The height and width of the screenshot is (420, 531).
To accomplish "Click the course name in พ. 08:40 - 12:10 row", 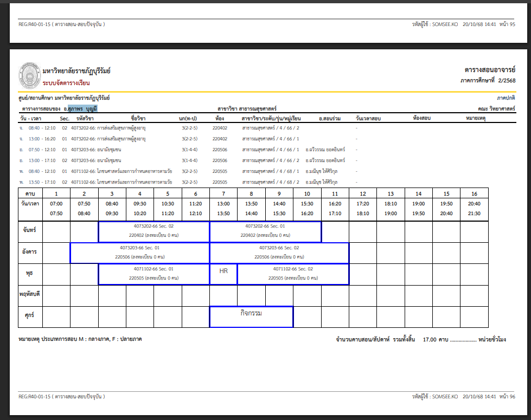I will point(135,171).
